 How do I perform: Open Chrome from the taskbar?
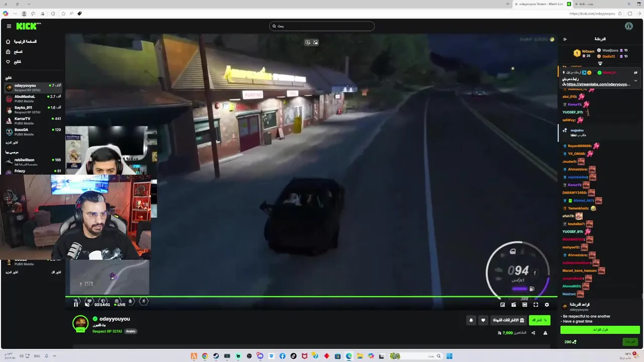205,356
